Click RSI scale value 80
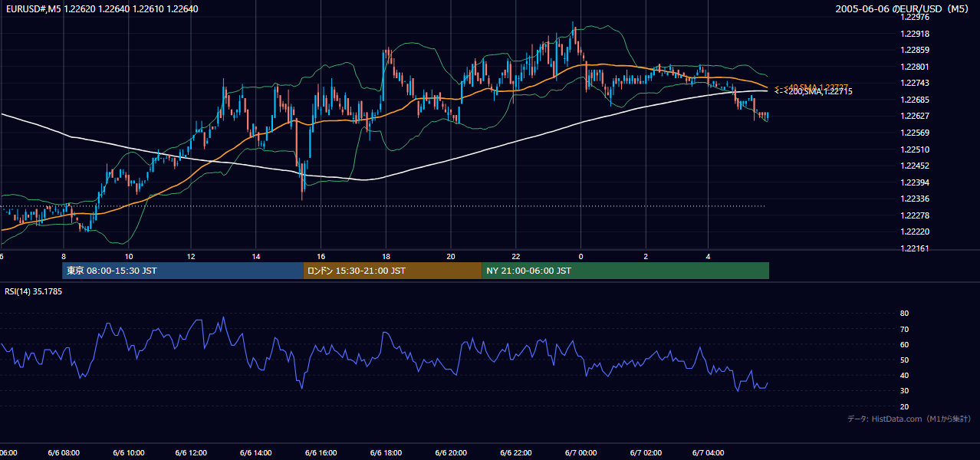Viewport: 980px width, 460px height. coord(904,314)
